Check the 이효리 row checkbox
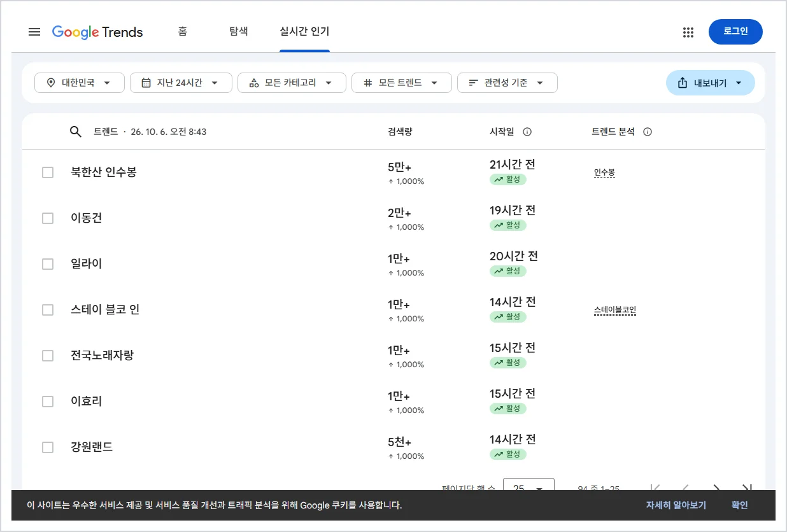This screenshot has height=532, width=787. pos(48,402)
